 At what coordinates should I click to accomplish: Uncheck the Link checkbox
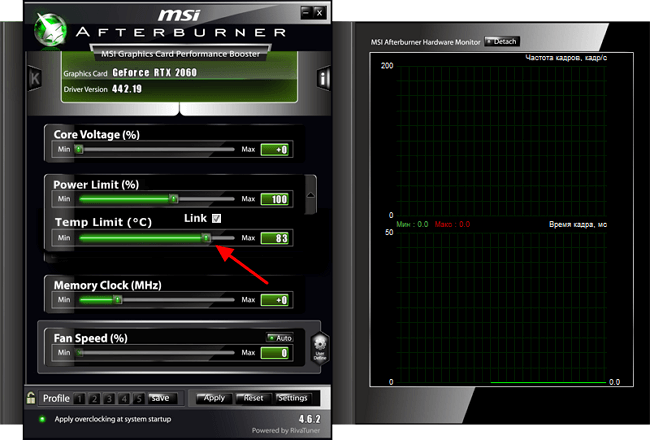tap(216, 218)
